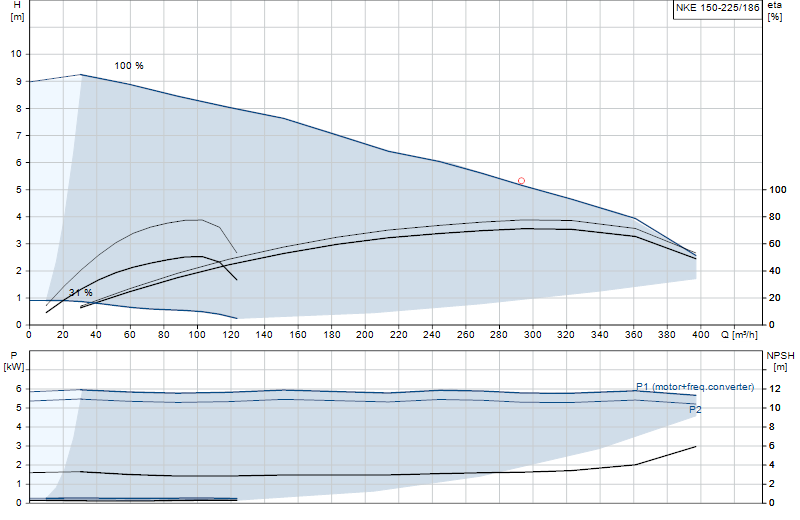Click the 12 value on the NPSH axis
800x520 pixels.
pyautogui.click(x=774, y=389)
